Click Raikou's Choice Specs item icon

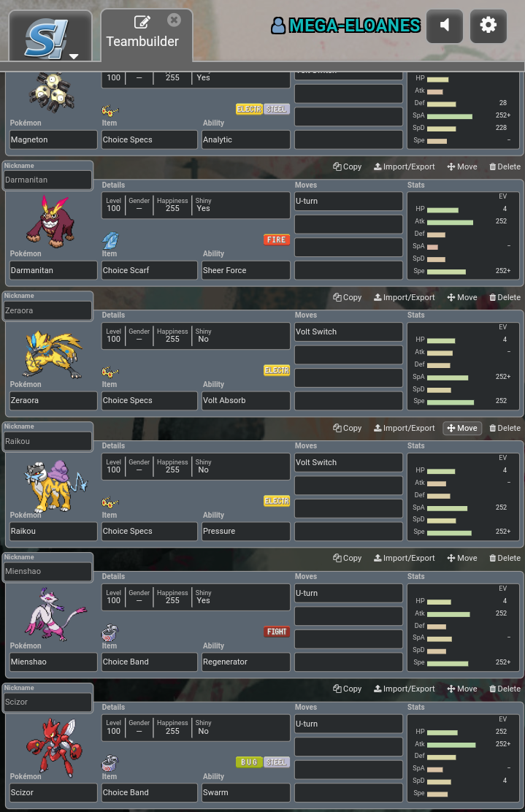110,502
